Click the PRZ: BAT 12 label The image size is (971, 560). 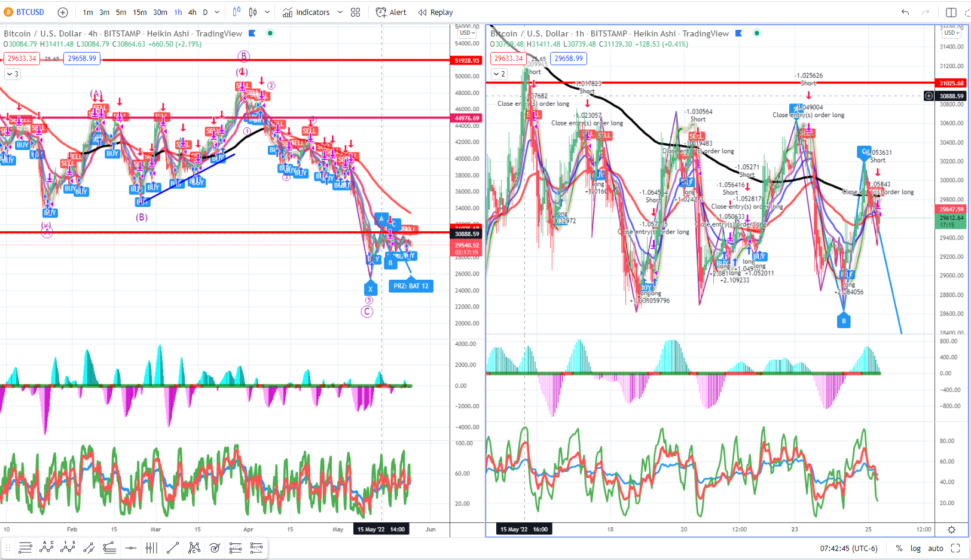point(411,286)
